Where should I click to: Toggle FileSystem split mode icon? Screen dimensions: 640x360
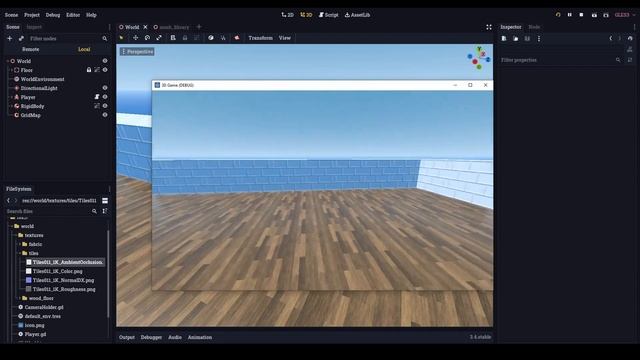105,200
